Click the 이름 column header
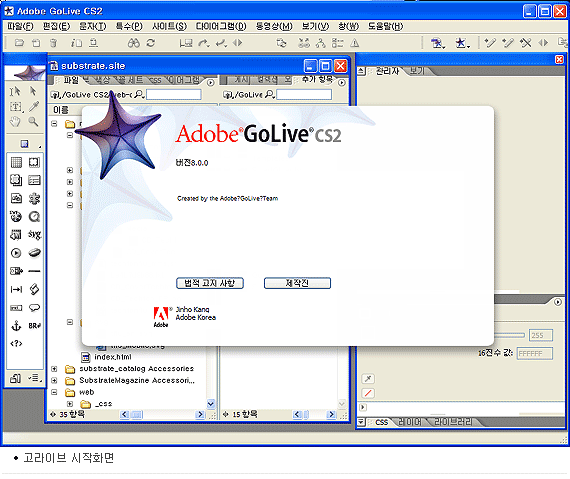570x479 pixels. click(61, 110)
